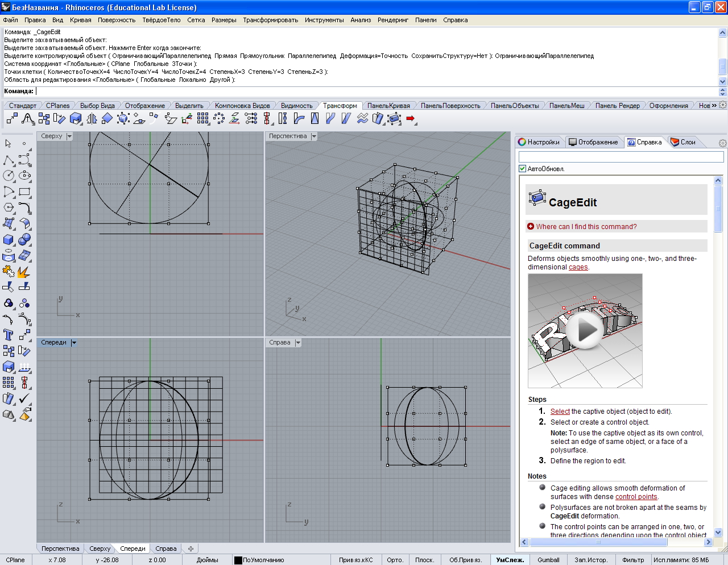Follow the 'control points' help link
The height and width of the screenshot is (565, 728).
(x=636, y=497)
